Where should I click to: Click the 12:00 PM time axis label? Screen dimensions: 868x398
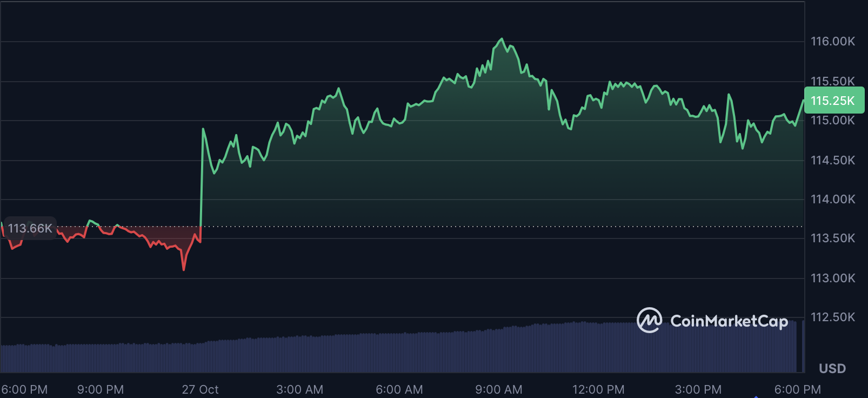[598, 389]
